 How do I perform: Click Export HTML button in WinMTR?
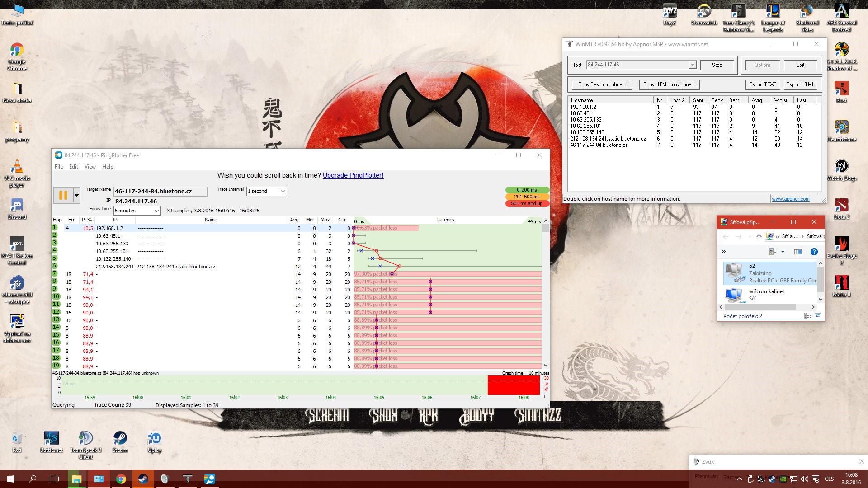click(x=800, y=84)
